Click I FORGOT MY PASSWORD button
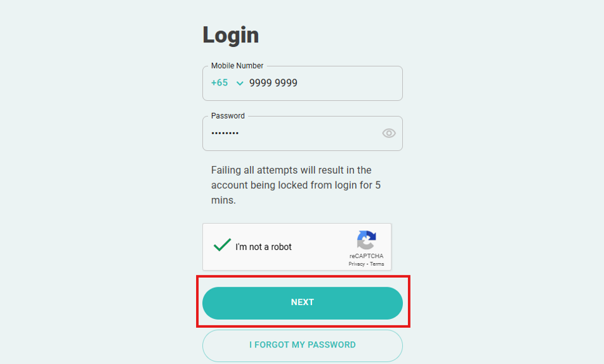The height and width of the screenshot is (364, 604). pyautogui.click(x=303, y=345)
